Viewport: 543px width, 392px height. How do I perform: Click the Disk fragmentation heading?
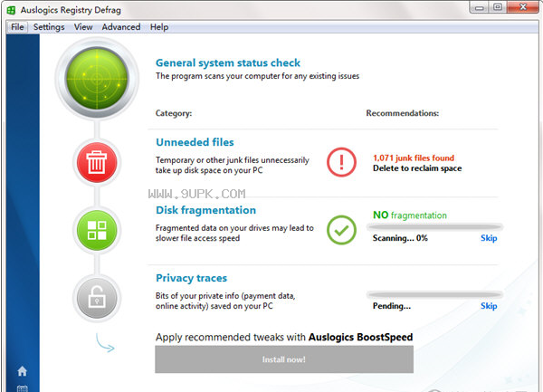tap(205, 210)
